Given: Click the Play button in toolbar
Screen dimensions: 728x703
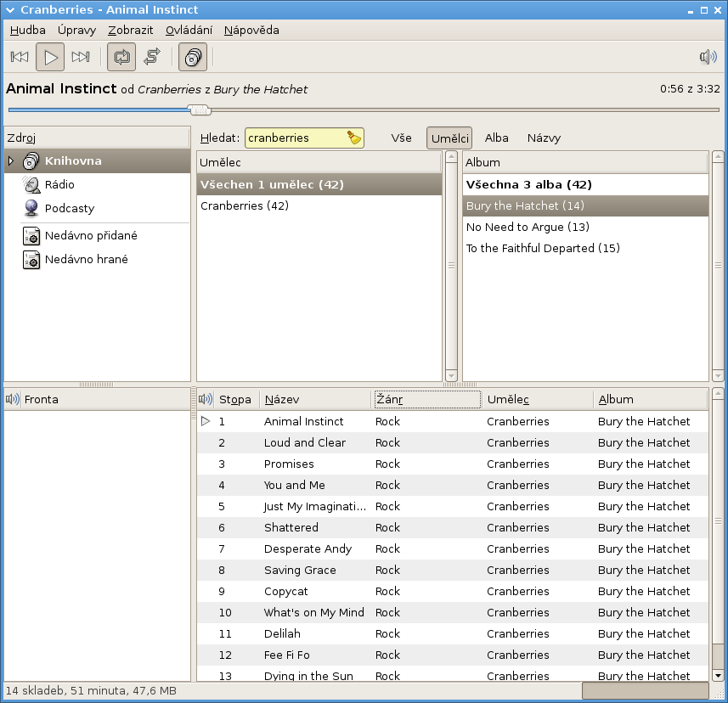Looking at the screenshot, I should (x=50, y=57).
